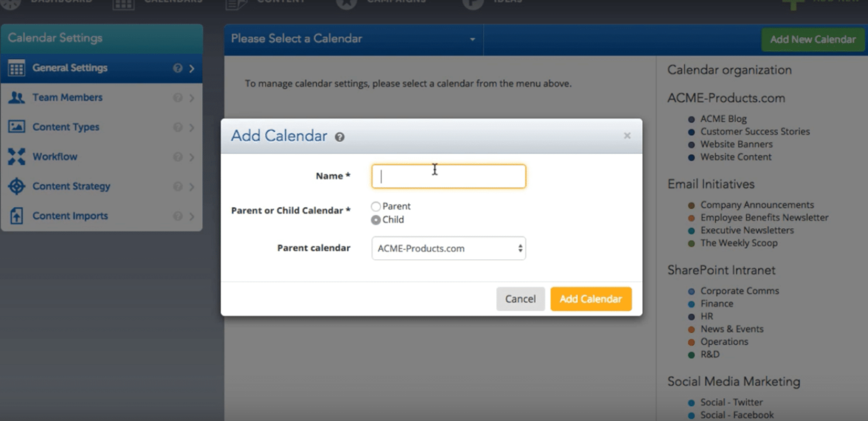
Task: Click the Content Imports upload icon
Action: 17,216
